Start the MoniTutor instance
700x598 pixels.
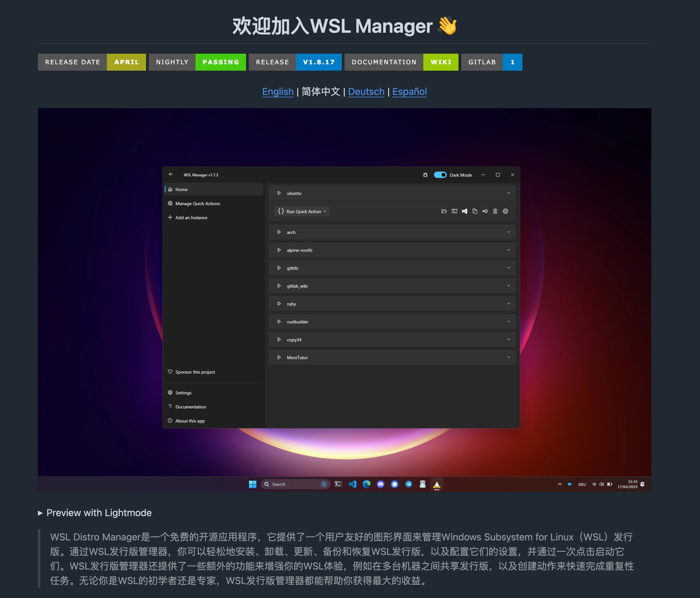click(x=279, y=358)
